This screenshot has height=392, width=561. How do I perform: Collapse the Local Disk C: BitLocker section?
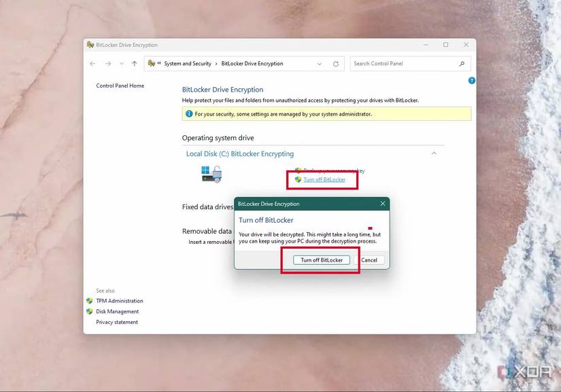coord(434,154)
